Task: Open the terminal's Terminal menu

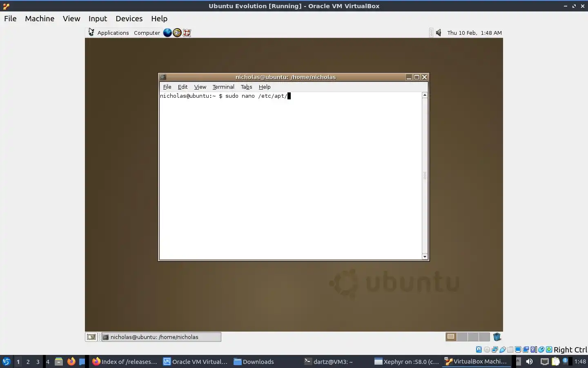Action: [223, 87]
